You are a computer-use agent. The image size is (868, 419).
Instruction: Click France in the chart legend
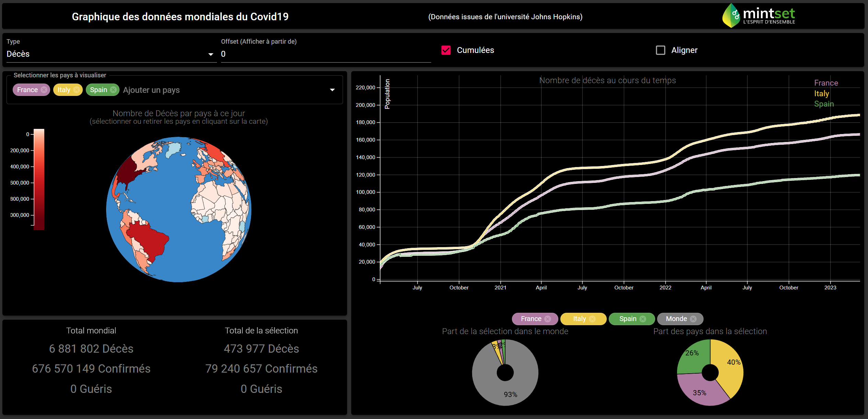click(826, 83)
